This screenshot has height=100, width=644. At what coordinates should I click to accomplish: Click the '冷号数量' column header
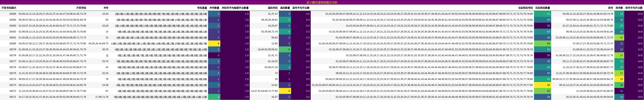click(x=214, y=8)
